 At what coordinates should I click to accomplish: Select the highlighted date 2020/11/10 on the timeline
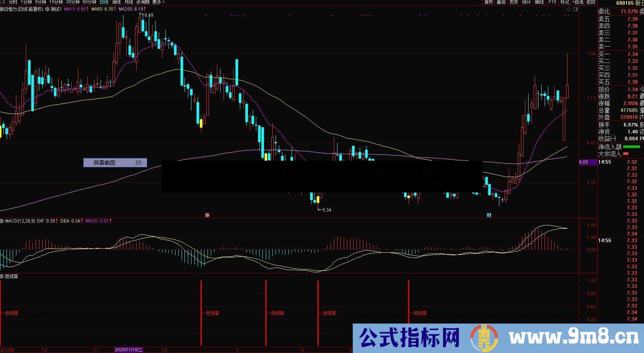tap(129, 350)
